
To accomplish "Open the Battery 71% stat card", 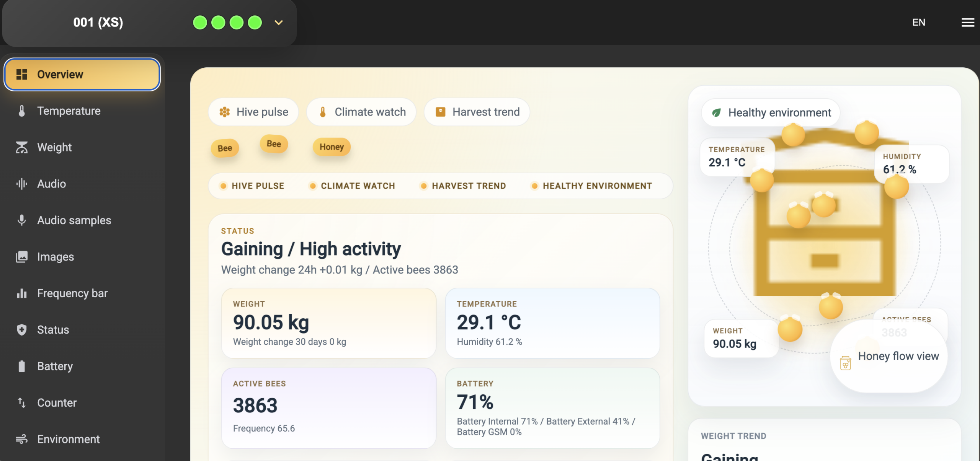I will (552, 408).
